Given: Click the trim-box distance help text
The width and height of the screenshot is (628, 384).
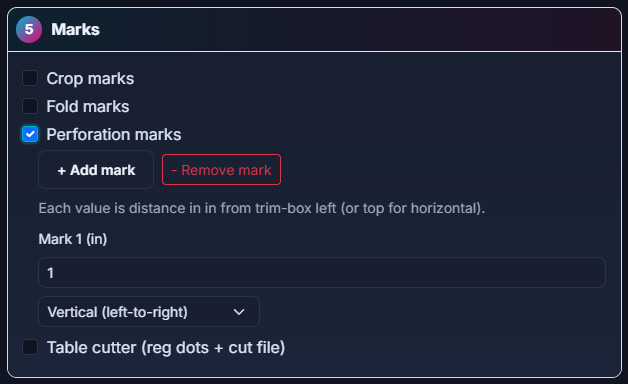Looking at the screenshot, I should (x=262, y=208).
